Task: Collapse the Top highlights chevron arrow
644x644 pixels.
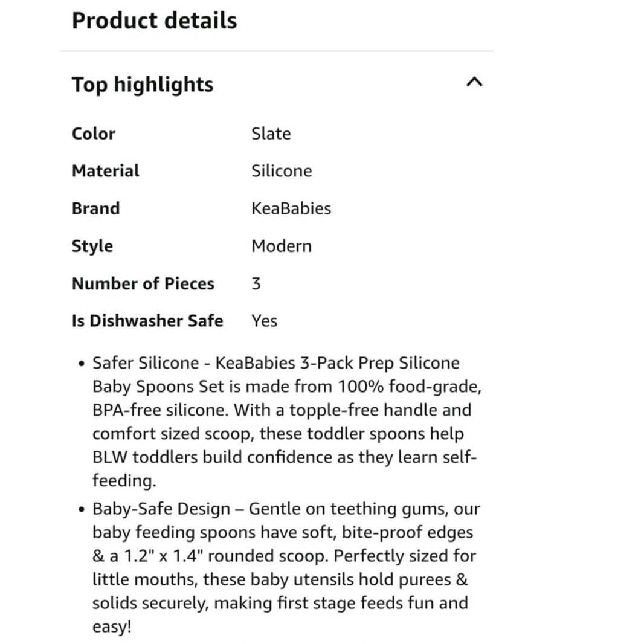Action: (474, 82)
